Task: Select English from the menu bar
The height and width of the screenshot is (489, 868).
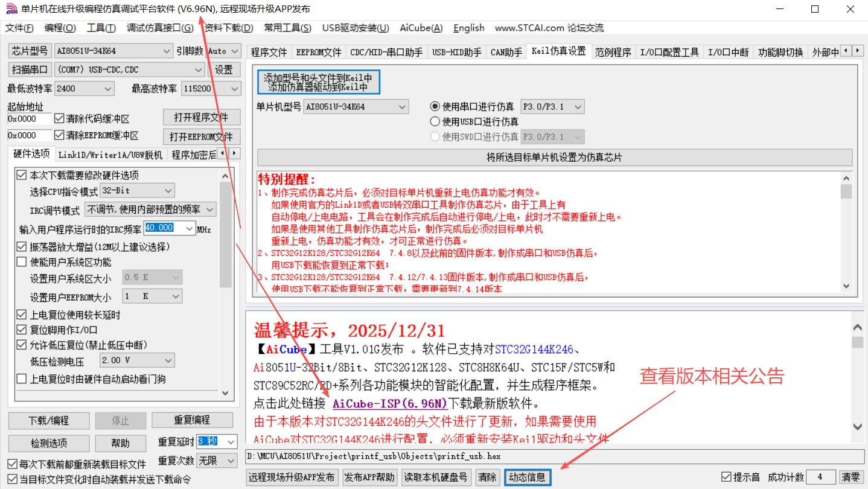Action: point(468,28)
